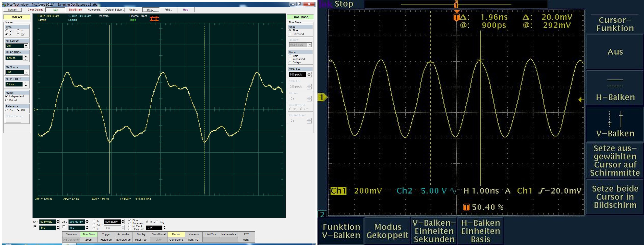
Task: Choose Bit Period time base units
Action: click(290, 34)
